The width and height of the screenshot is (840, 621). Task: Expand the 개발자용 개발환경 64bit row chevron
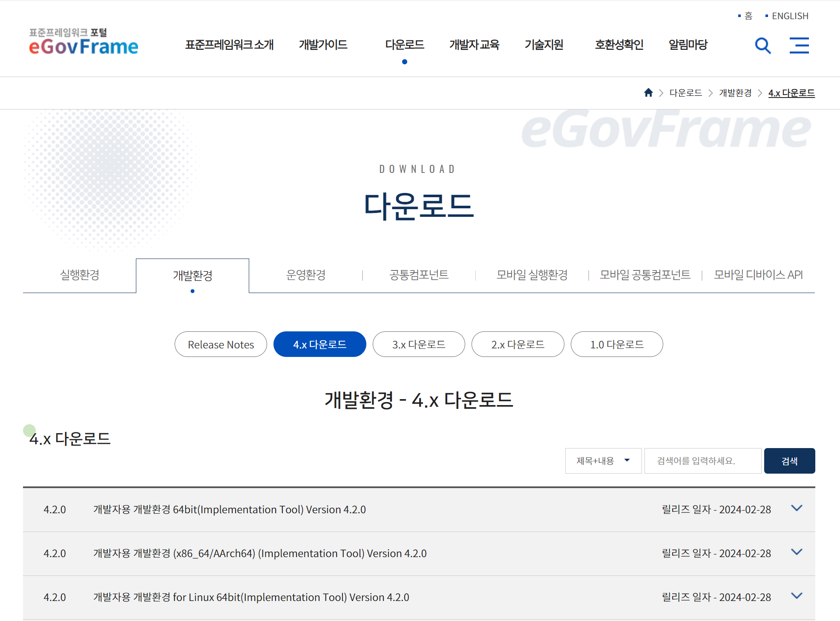click(x=797, y=508)
